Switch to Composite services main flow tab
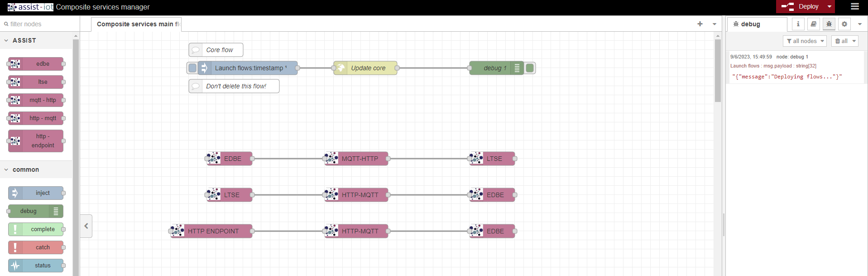The width and height of the screenshot is (868, 276). click(x=137, y=24)
